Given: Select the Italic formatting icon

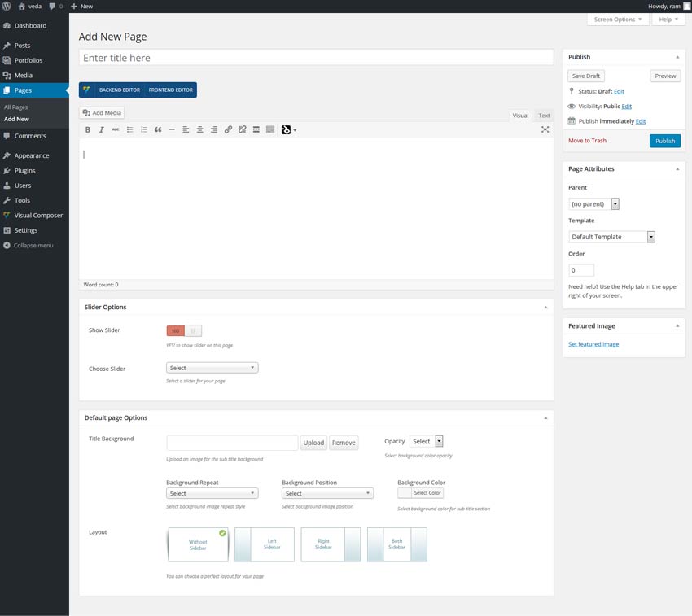Looking at the screenshot, I should tap(101, 129).
